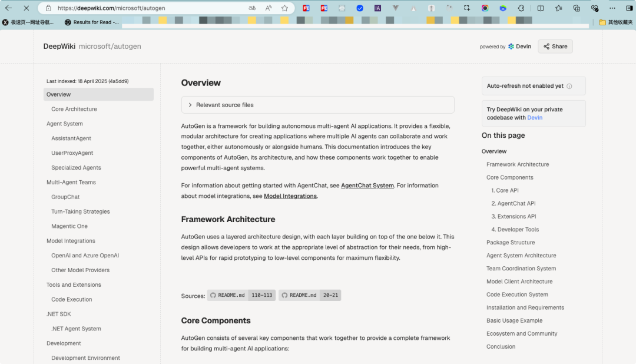Jump to '4. Developer Tools' in On this page
The image size is (636, 364).
coord(515,229)
